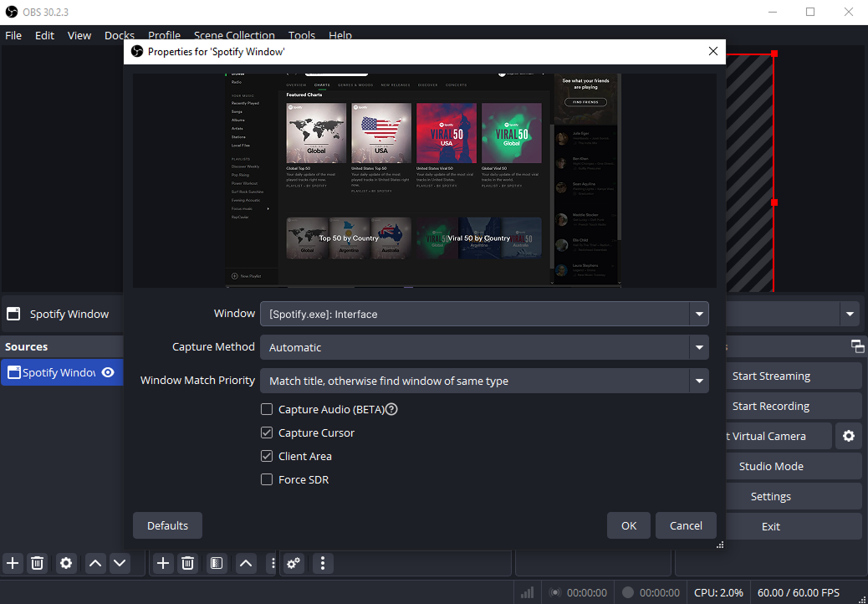Open the Window Match Priority dropdown
The width and height of the screenshot is (868, 604).
pyautogui.click(x=699, y=380)
